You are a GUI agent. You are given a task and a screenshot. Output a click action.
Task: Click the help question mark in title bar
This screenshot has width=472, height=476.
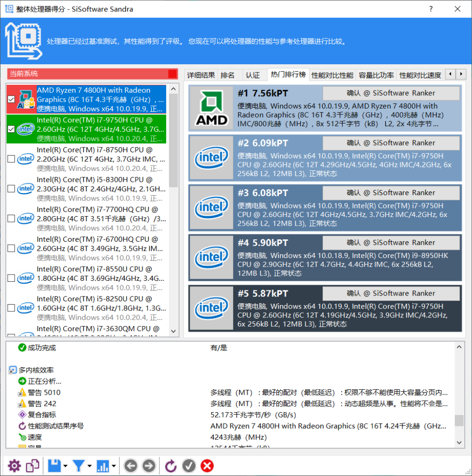click(x=431, y=9)
